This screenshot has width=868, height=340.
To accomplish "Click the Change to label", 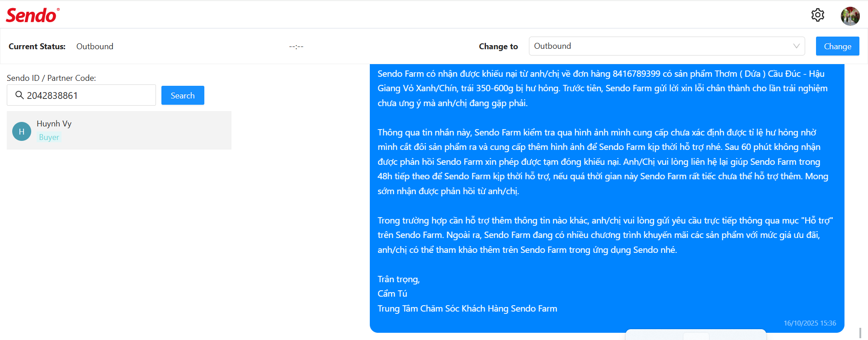I will pos(498,47).
